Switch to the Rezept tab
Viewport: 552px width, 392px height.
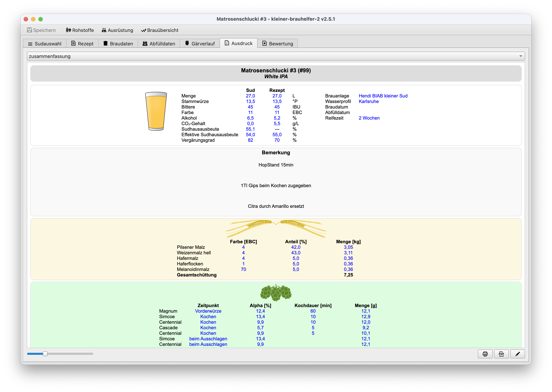[x=82, y=44]
